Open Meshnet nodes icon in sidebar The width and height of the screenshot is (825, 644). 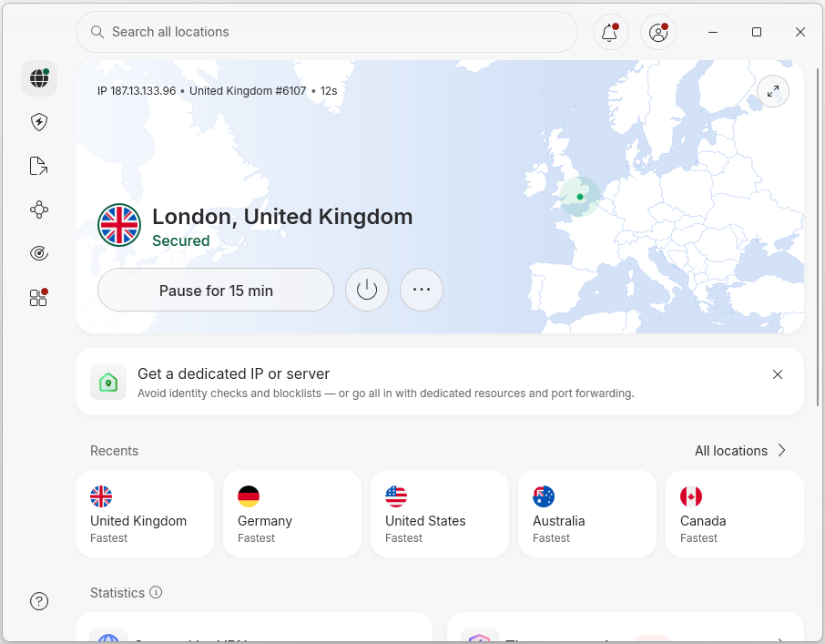coord(39,210)
